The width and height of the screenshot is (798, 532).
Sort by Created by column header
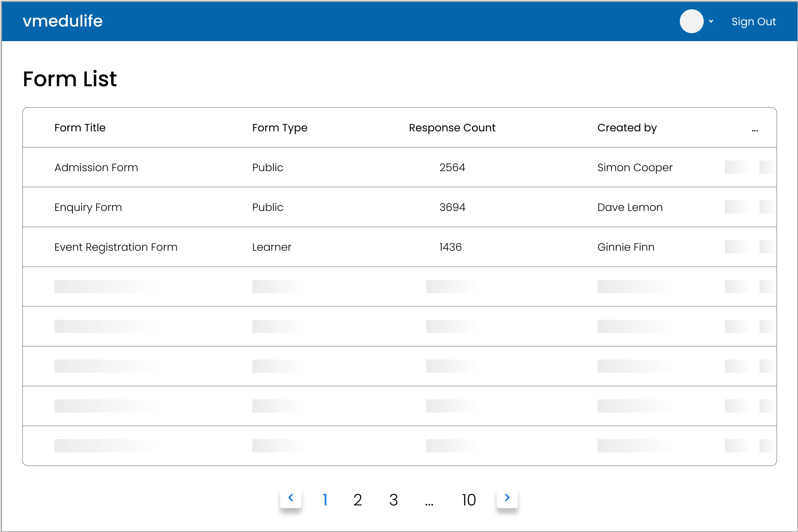click(x=627, y=128)
